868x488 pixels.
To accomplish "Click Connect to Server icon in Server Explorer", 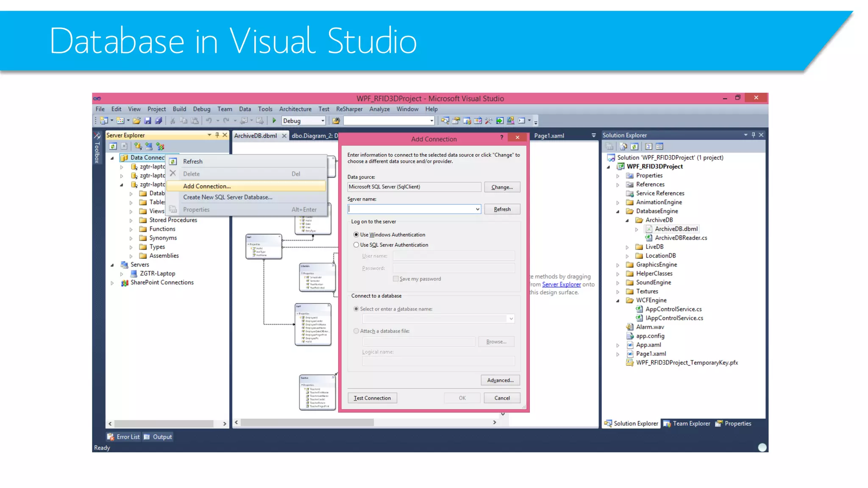I will [149, 146].
